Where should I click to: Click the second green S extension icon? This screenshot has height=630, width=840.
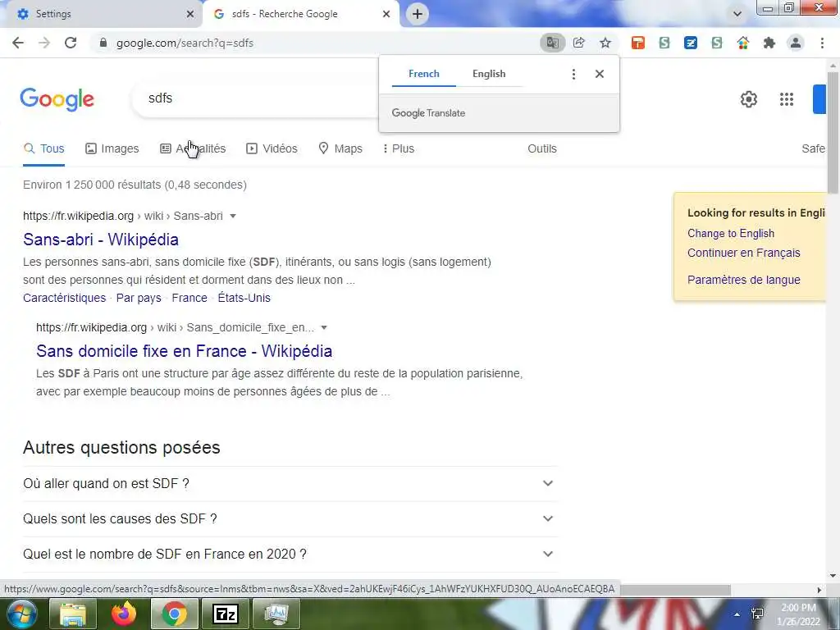[717, 43]
